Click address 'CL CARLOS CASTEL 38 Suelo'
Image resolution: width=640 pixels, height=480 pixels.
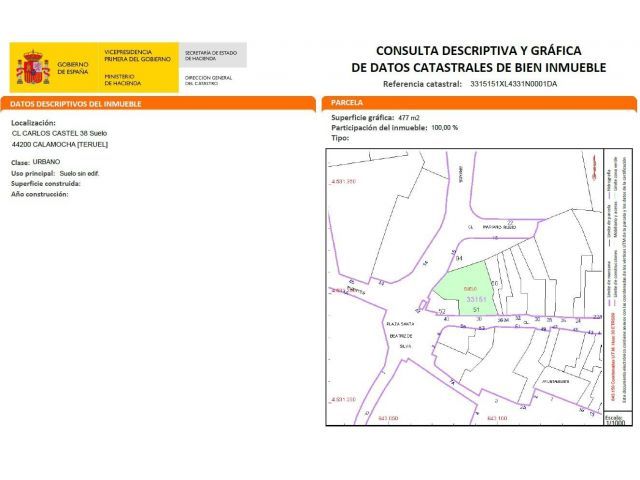tap(60, 133)
